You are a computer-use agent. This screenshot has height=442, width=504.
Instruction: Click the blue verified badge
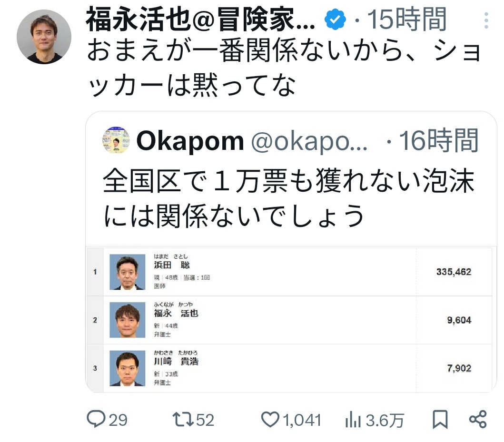click(x=336, y=20)
